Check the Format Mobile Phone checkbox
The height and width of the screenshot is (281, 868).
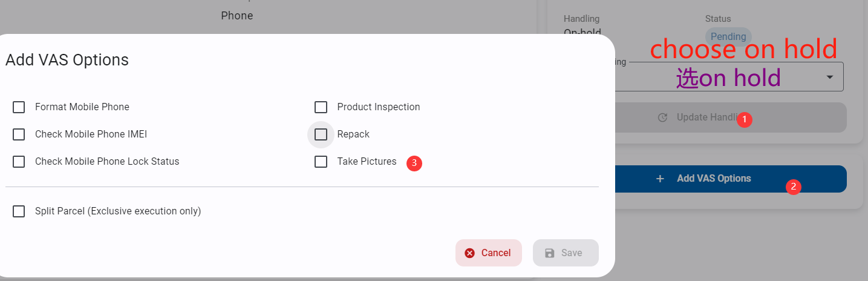pos(19,107)
